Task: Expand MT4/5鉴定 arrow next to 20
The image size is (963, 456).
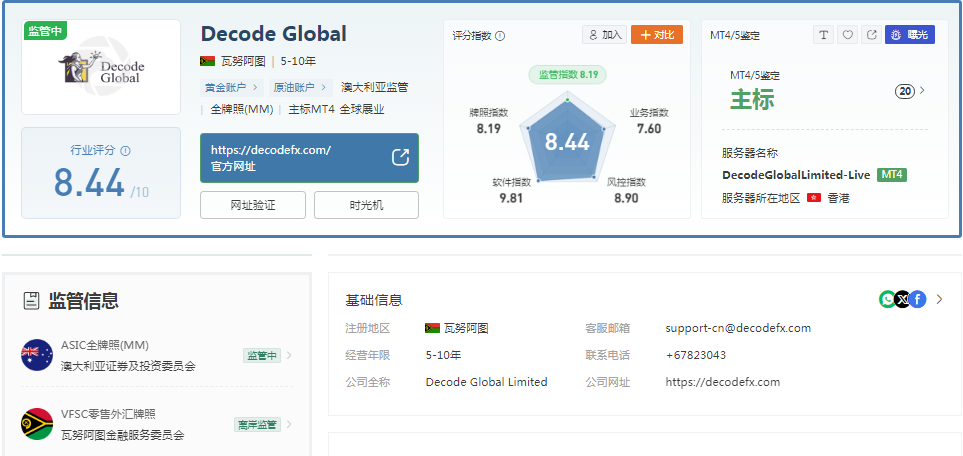Action: 921,91
